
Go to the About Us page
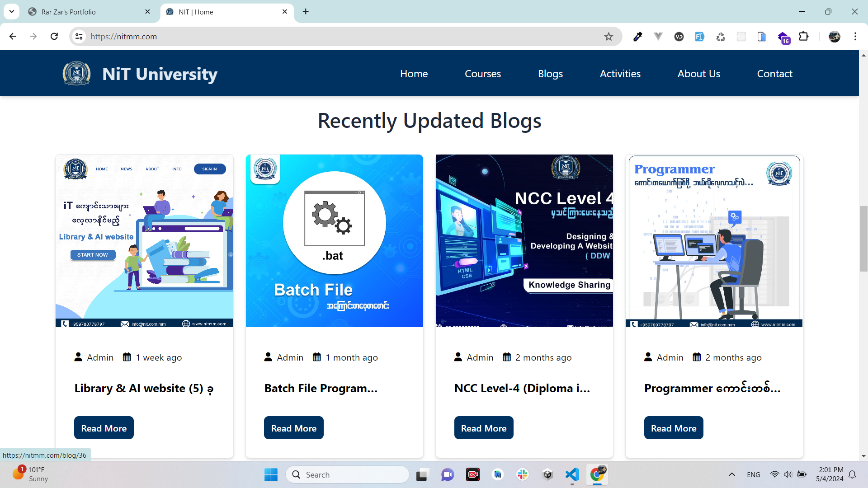698,74
